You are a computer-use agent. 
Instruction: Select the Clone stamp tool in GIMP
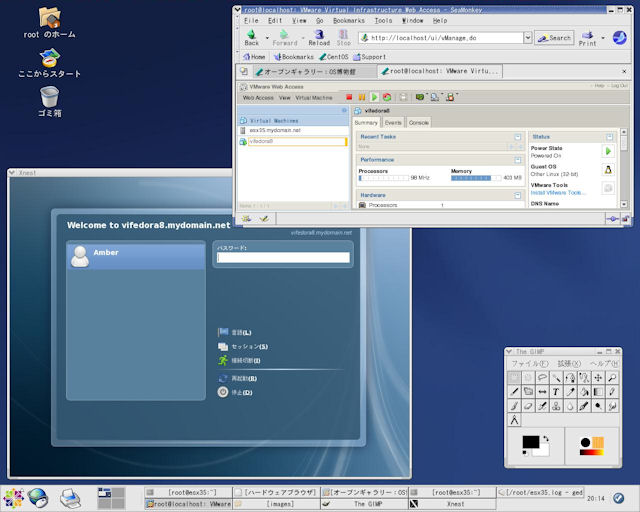point(556,406)
